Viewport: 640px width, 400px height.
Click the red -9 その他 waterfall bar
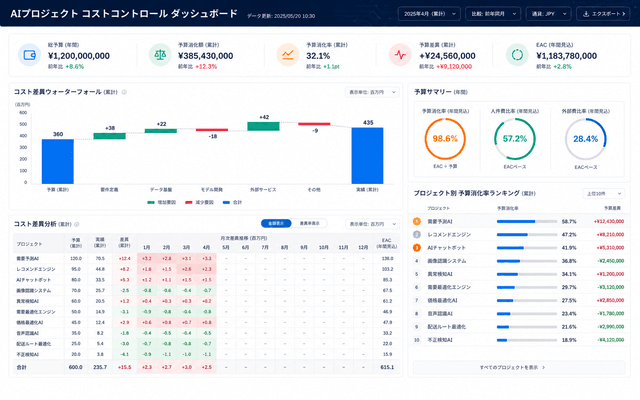pyautogui.click(x=314, y=124)
